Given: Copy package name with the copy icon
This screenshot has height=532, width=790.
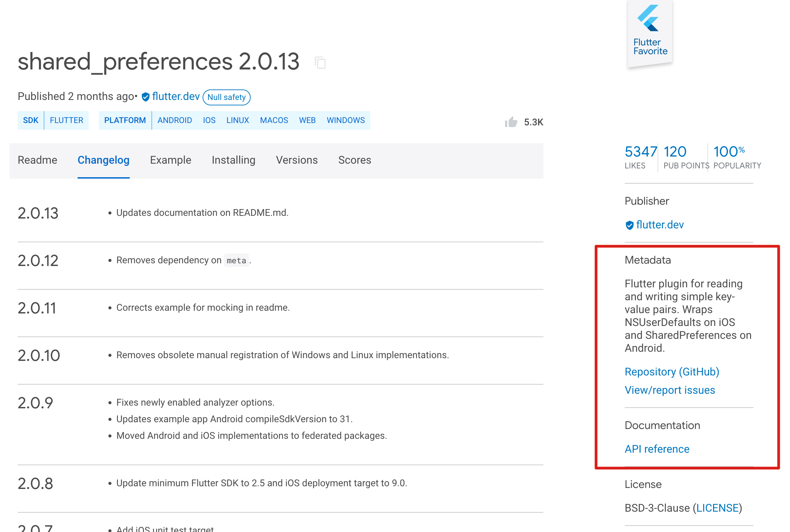Looking at the screenshot, I should pyautogui.click(x=320, y=63).
